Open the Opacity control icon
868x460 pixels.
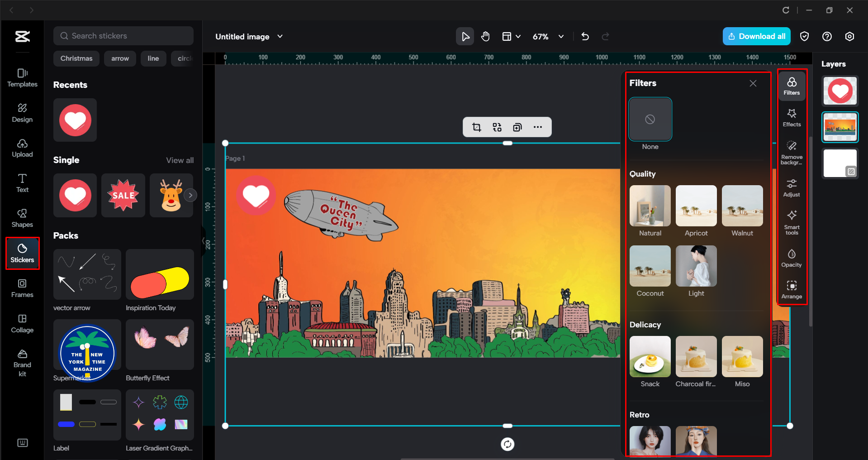click(x=792, y=257)
